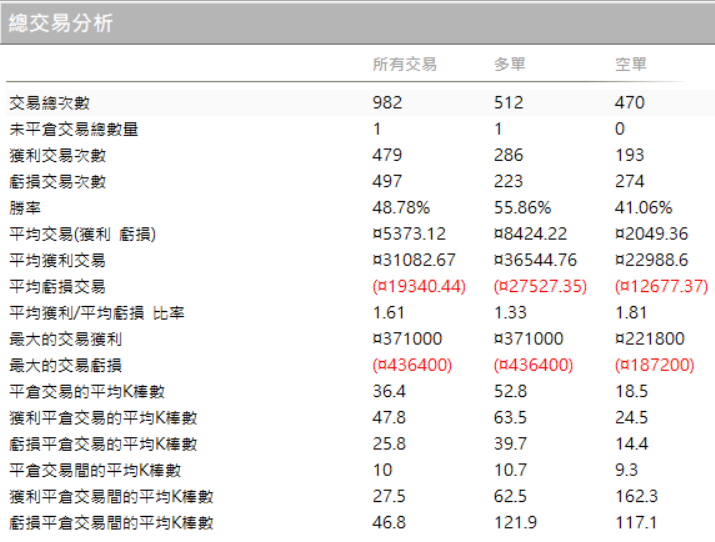Click total trades value 982

click(x=387, y=103)
